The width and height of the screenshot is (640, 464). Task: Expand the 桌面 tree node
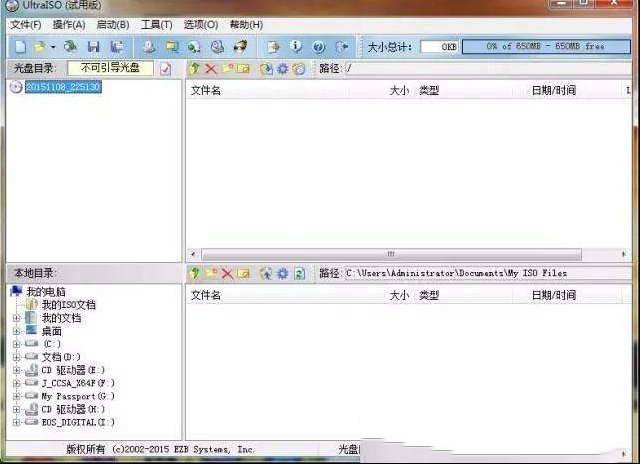point(16,331)
